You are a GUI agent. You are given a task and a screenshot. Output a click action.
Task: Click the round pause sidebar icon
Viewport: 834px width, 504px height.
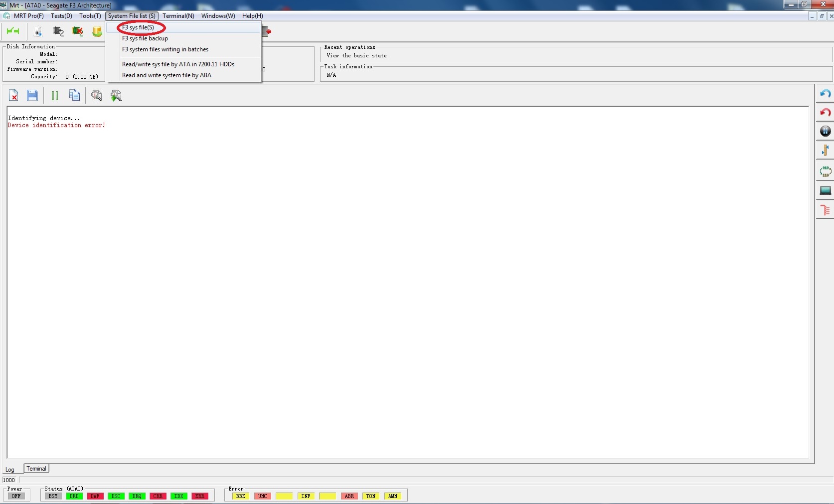tap(826, 131)
